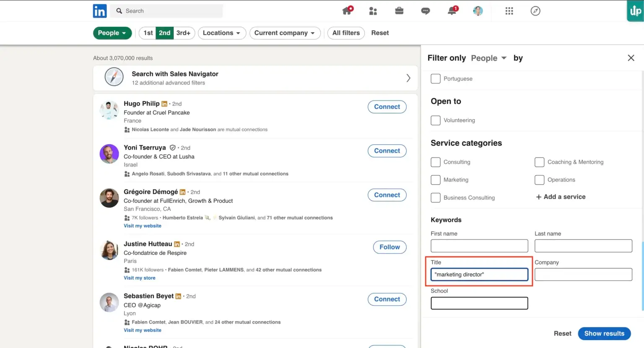Image resolution: width=644 pixels, height=348 pixels.
Task: Select the 1st connections filter
Action: (x=148, y=33)
